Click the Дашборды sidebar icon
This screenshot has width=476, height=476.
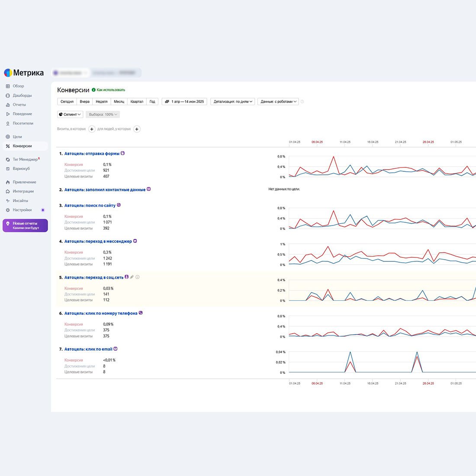coord(8,96)
